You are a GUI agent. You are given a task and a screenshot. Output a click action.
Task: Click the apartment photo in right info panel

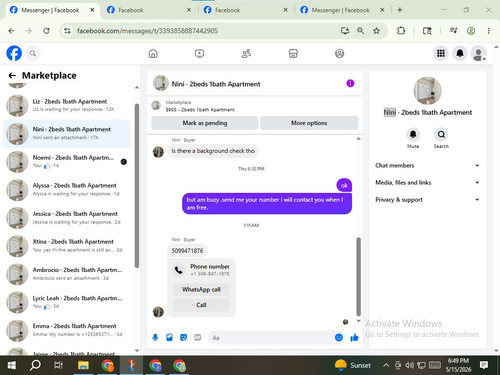click(427, 91)
